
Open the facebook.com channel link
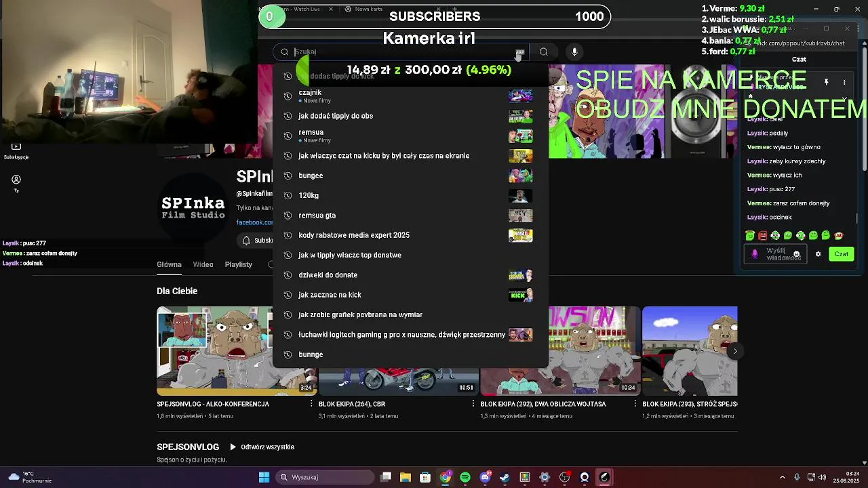point(254,222)
